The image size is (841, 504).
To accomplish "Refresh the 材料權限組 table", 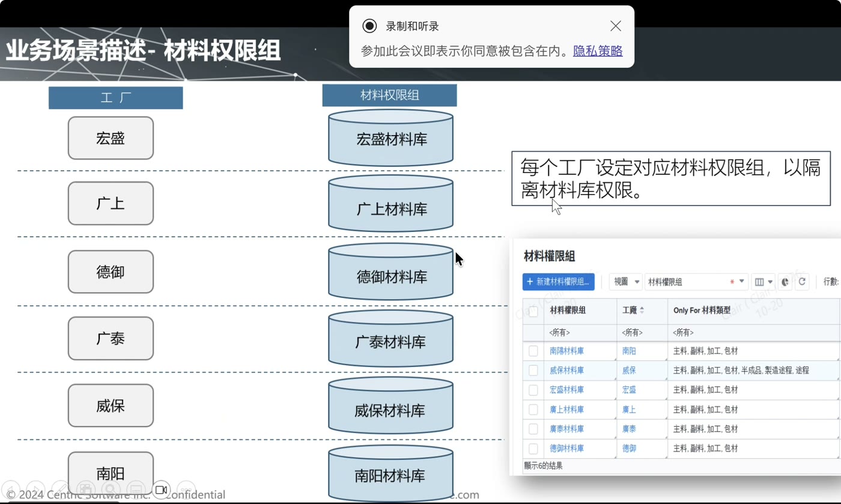I will pos(801,282).
